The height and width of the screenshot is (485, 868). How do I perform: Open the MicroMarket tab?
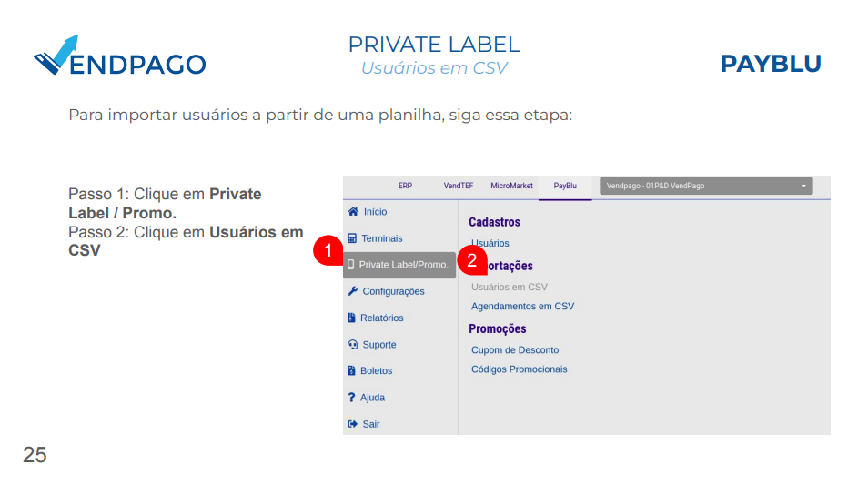point(511,186)
